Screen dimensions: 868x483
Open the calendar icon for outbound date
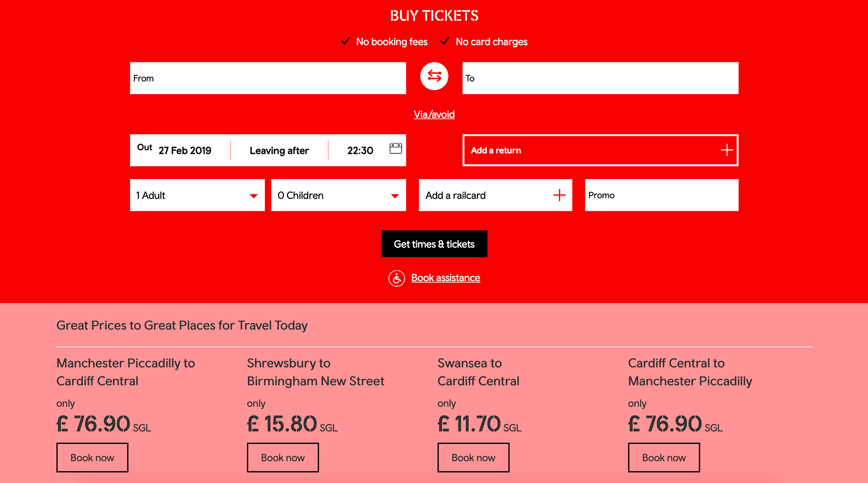396,148
